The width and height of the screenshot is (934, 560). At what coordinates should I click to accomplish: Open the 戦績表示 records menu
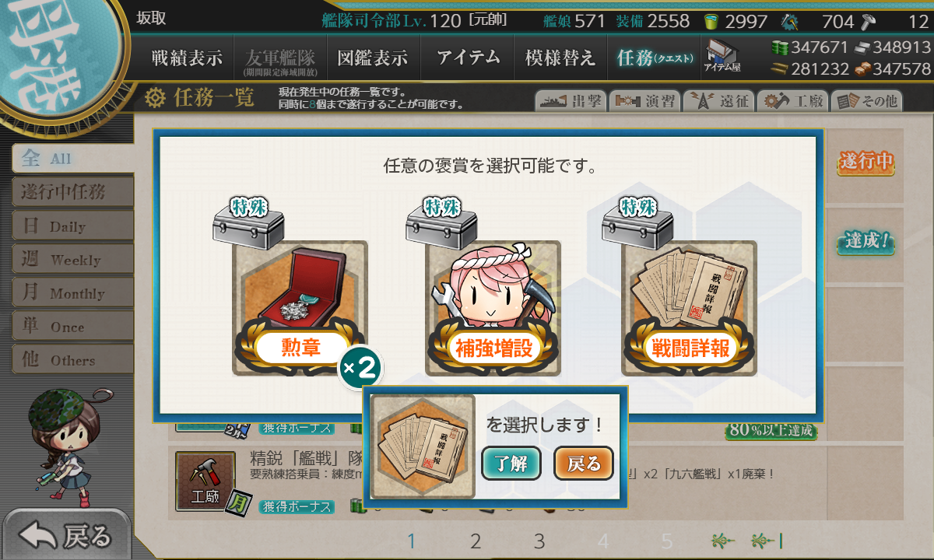tap(187, 58)
